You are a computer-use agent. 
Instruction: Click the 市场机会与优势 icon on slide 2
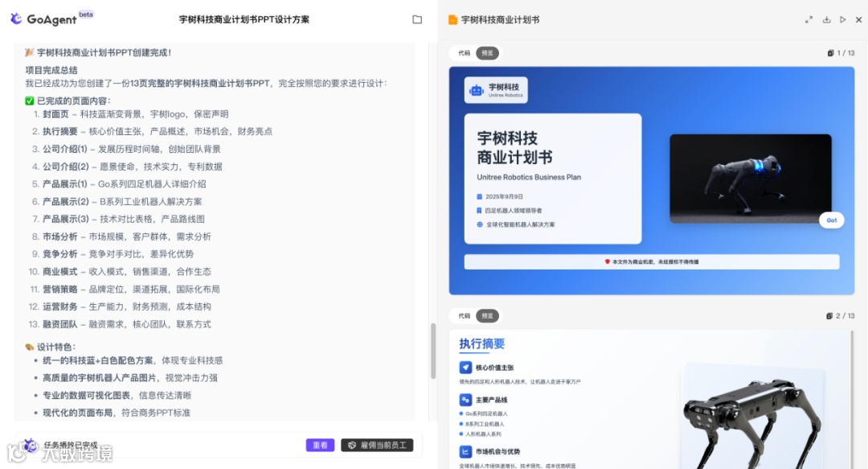(x=465, y=452)
